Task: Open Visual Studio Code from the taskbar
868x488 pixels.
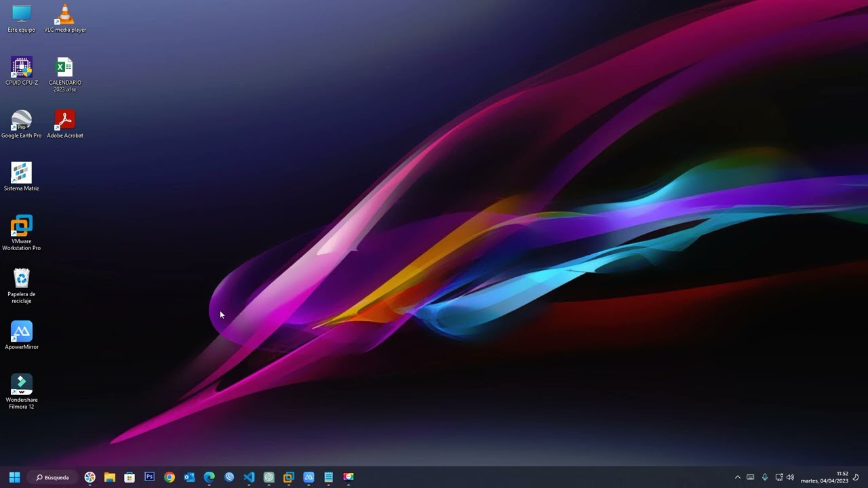Action: (x=249, y=477)
